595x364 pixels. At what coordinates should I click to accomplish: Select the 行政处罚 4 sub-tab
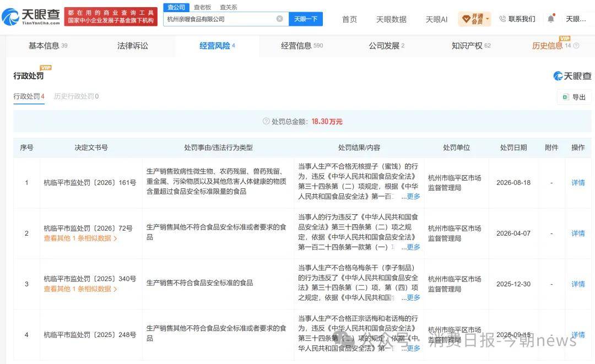click(x=29, y=96)
